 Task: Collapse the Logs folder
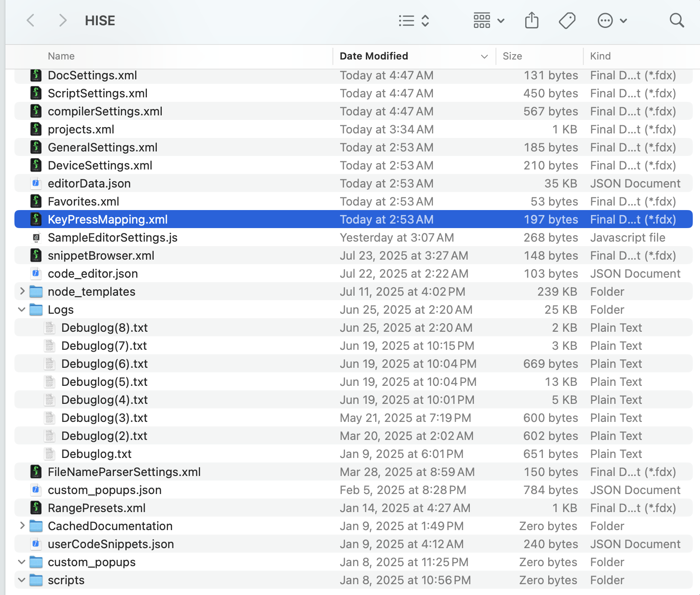[x=22, y=310]
